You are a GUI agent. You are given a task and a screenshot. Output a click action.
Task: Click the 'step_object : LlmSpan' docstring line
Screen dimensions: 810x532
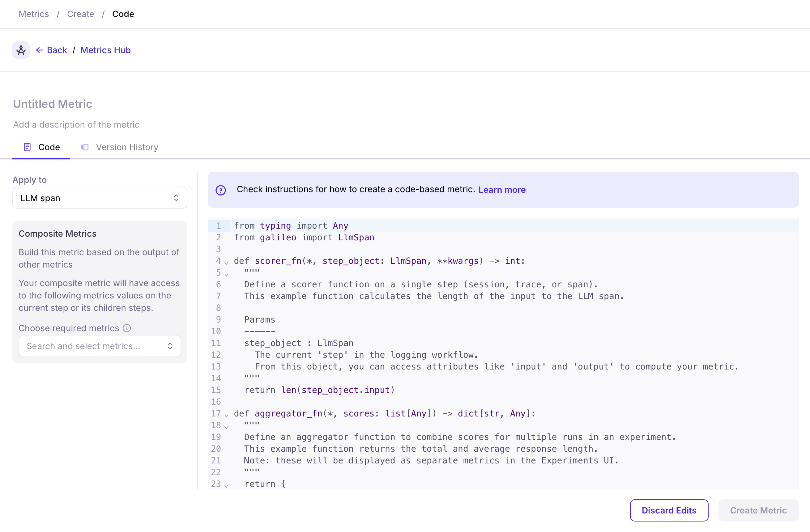(x=299, y=343)
